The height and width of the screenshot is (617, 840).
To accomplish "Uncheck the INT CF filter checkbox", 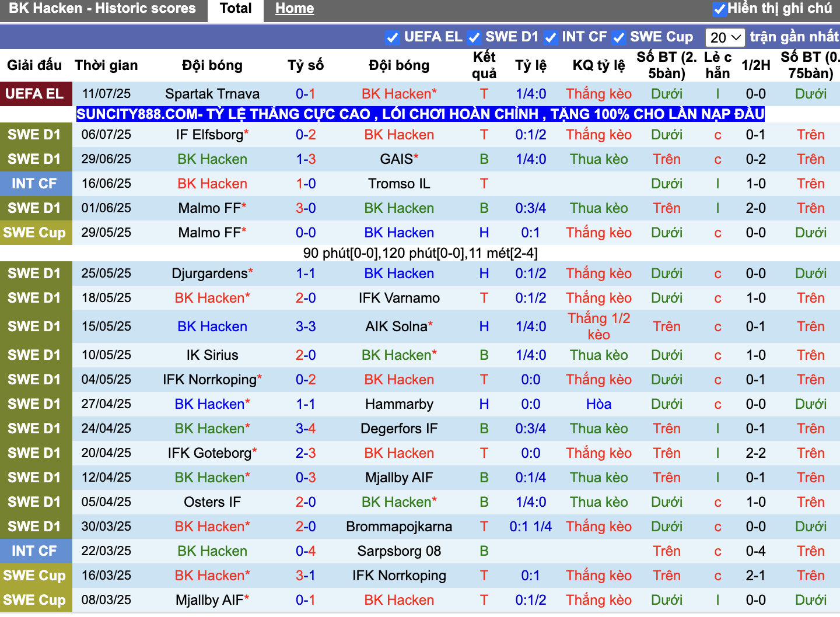I will [550, 37].
